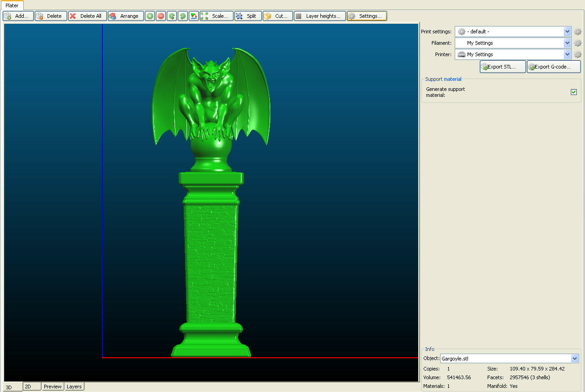Change the Filament selection dropdown
Viewport: 585px width, 392px height.
click(x=567, y=42)
